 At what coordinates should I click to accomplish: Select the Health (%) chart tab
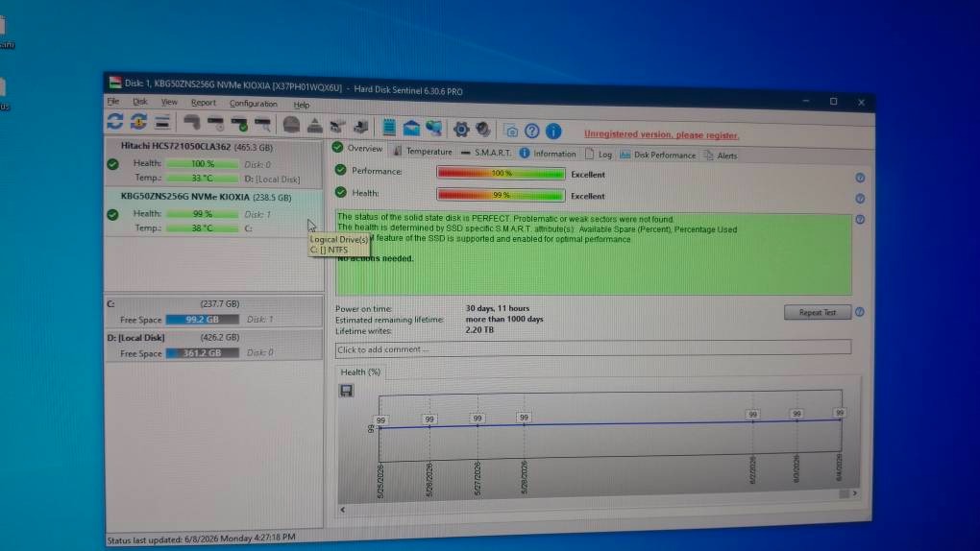pos(360,371)
